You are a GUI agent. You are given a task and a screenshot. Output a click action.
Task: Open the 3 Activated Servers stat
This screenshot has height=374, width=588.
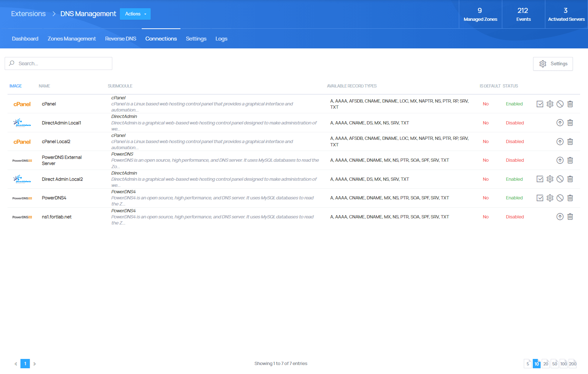click(x=566, y=14)
